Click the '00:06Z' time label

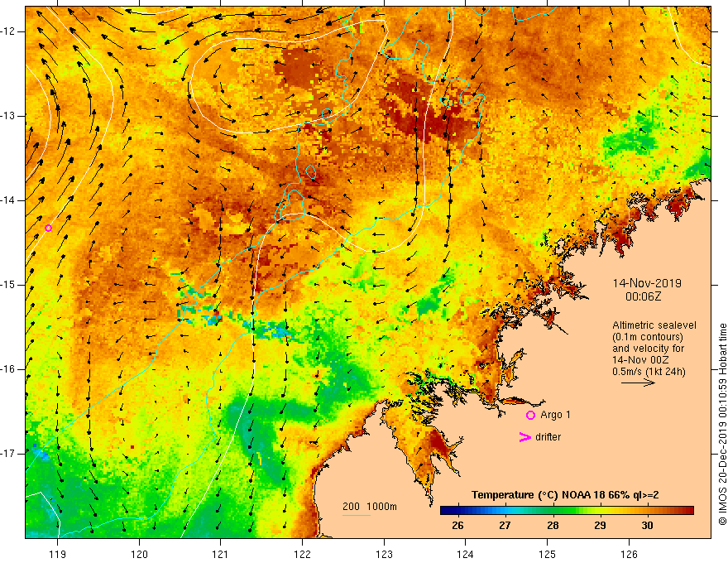[x=643, y=296]
